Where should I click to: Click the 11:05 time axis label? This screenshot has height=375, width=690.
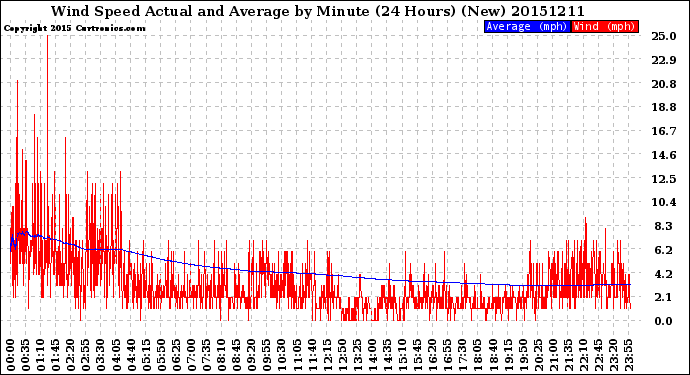(x=297, y=355)
